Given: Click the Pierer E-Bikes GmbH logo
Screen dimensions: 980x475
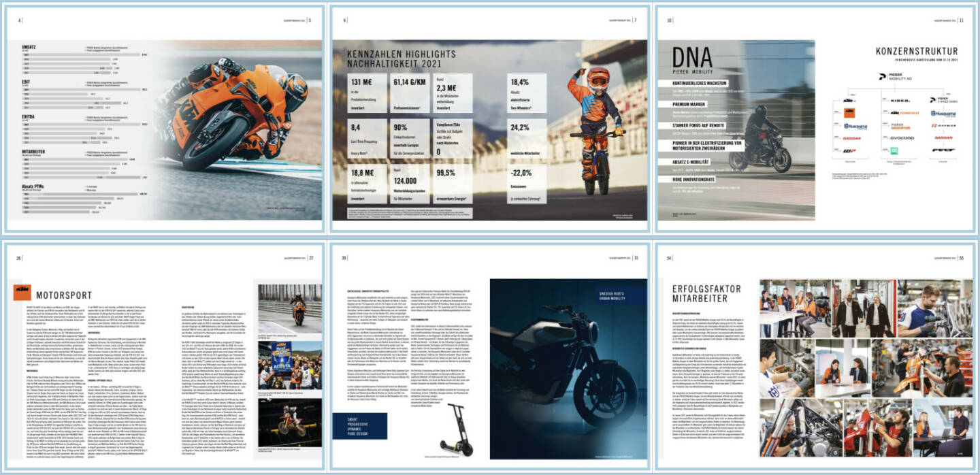Looking at the screenshot, I should (x=943, y=100).
